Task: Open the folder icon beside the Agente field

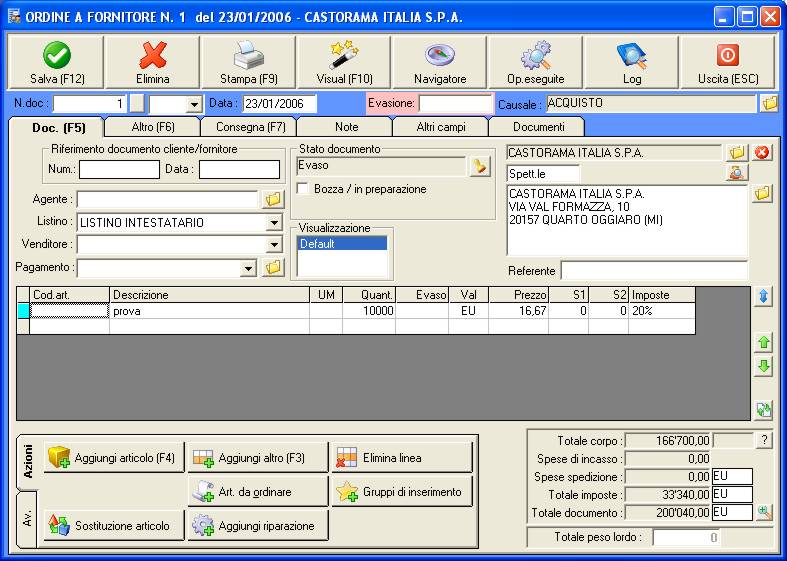Action: click(273, 199)
